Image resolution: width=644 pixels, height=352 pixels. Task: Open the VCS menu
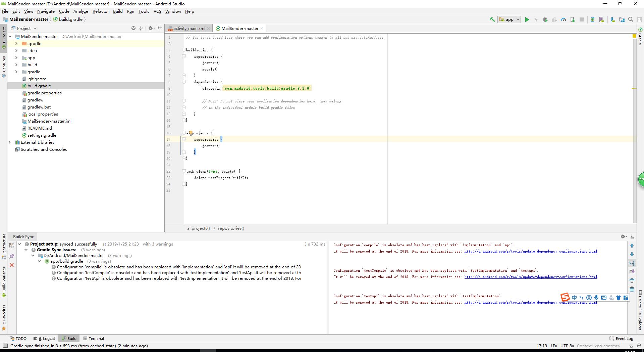(157, 11)
